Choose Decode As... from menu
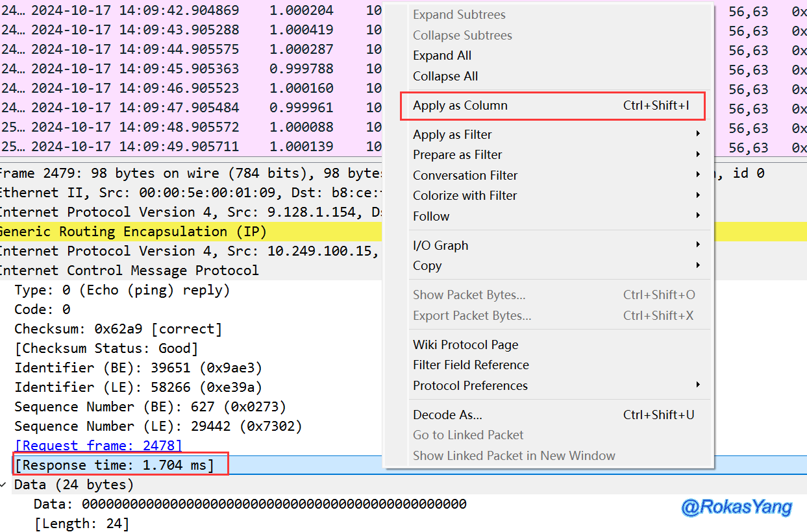807x532 pixels. click(x=447, y=415)
